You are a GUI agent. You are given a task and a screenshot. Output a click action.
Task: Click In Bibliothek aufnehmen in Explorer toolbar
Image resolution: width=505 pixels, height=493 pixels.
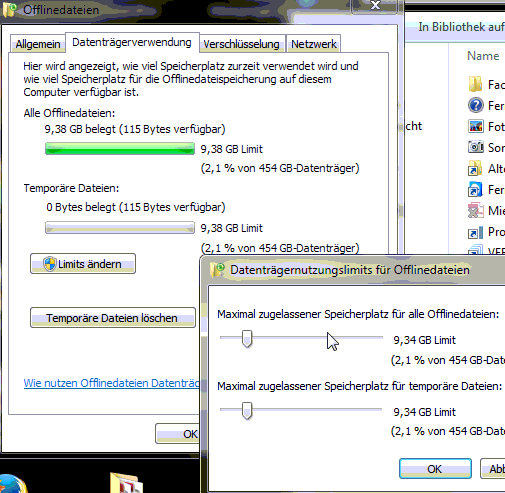462,27
